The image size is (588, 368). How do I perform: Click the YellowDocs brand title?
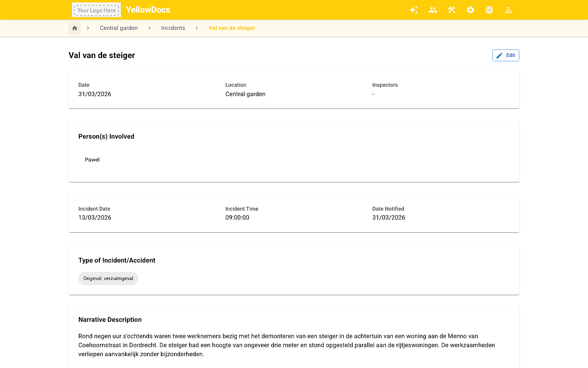[x=148, y=10]
